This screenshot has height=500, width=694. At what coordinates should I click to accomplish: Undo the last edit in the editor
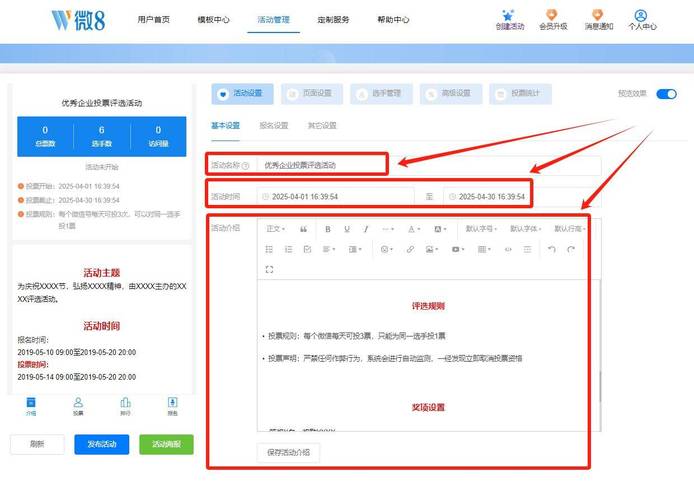(551, 250)
